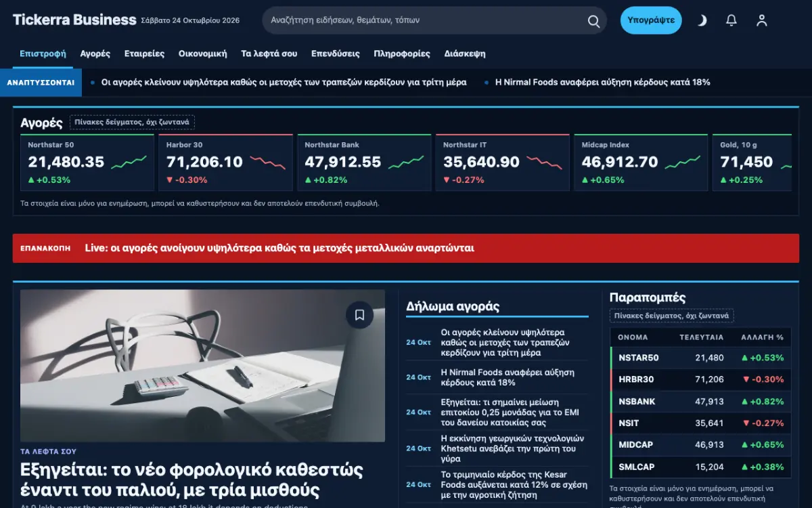
Task: Bookmark the lead article image
Action: 359,315
